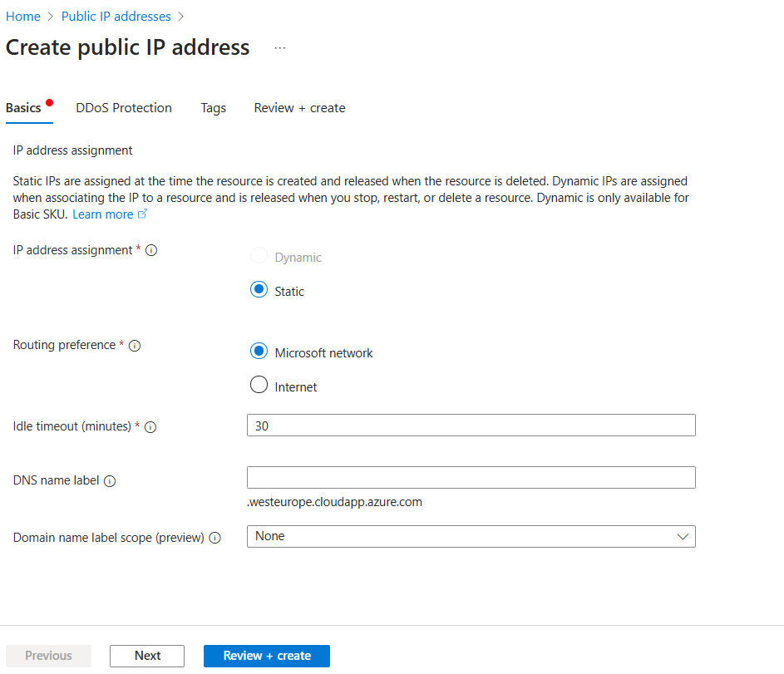This screenshot has height=674, width=784.
Task: Switch to the DDoS Protection tab
Action: (123, 108)
